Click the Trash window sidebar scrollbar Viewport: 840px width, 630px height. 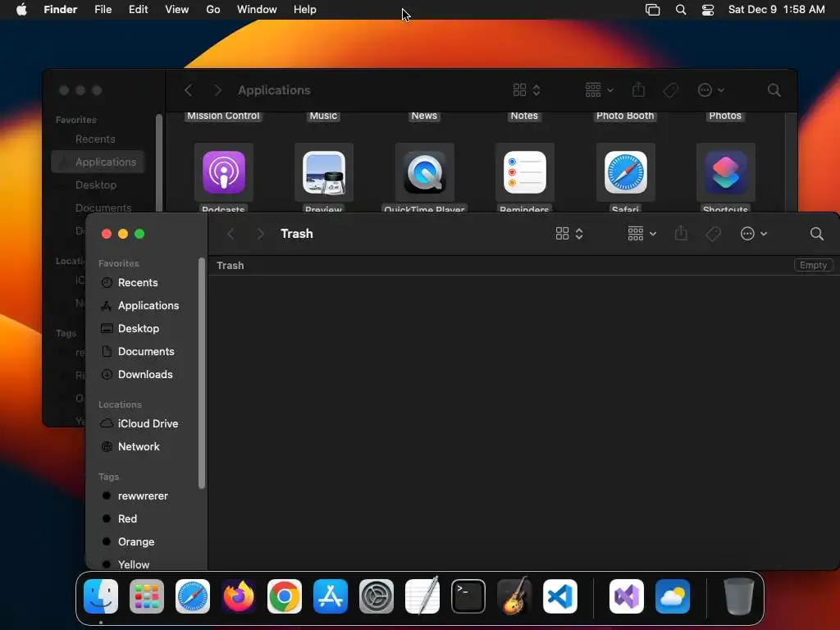click(202, 373)
